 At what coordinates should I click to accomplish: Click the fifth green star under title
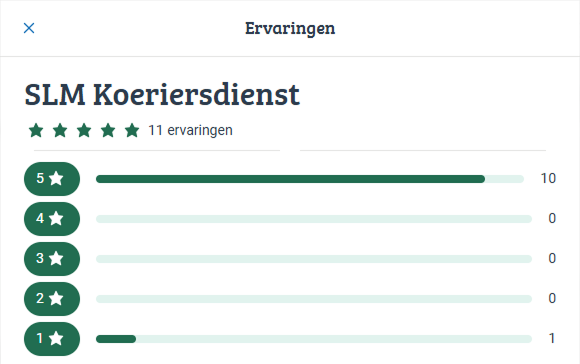click(132, 130)
